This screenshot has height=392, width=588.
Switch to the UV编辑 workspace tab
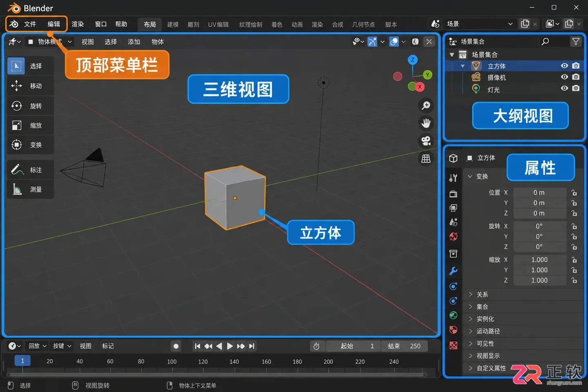218,24
